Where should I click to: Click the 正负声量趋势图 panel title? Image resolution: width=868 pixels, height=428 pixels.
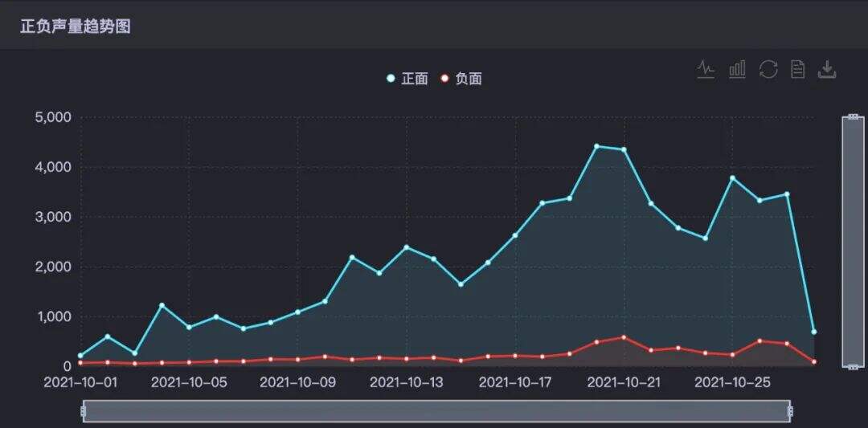click(76, 26)
